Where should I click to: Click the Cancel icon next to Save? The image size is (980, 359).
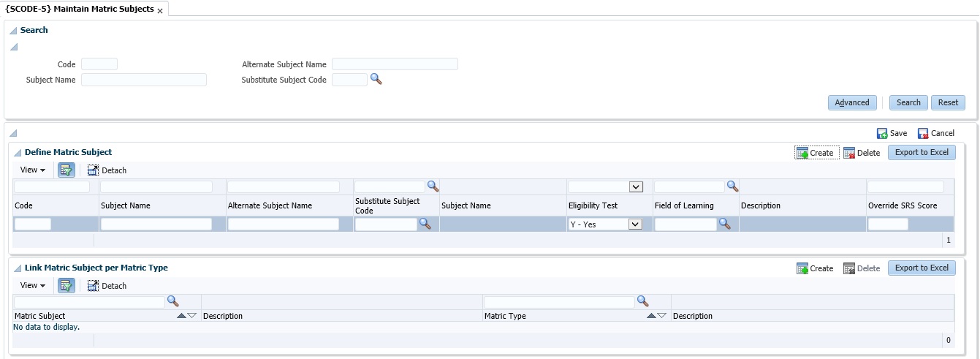(x=923, y=134)
